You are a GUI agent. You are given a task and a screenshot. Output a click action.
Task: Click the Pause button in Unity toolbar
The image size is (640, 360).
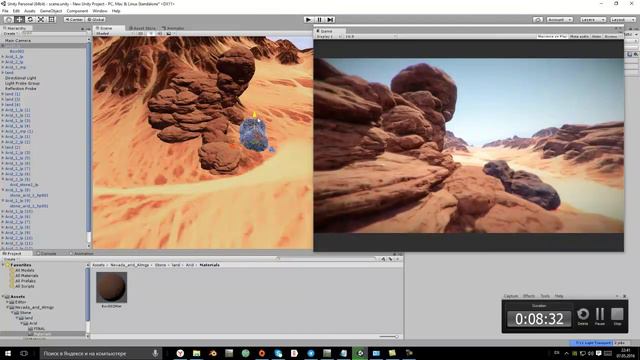320,20
